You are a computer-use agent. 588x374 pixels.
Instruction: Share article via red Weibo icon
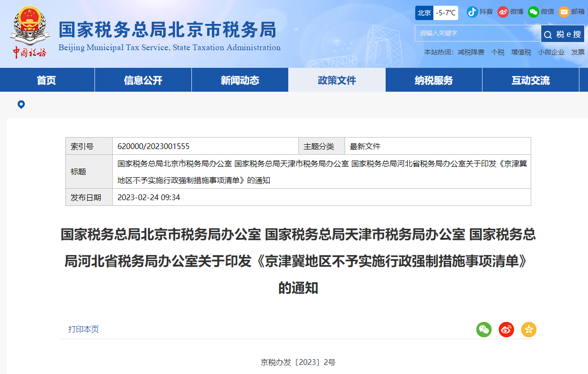pyautogui.click(x=506, y=329)
